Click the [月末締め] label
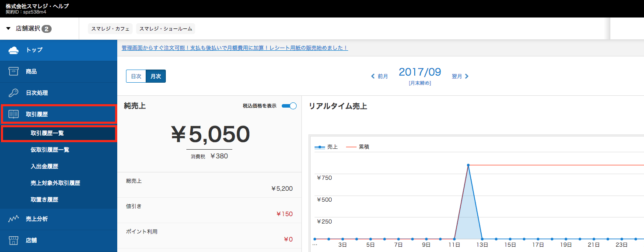 (420, 83)
